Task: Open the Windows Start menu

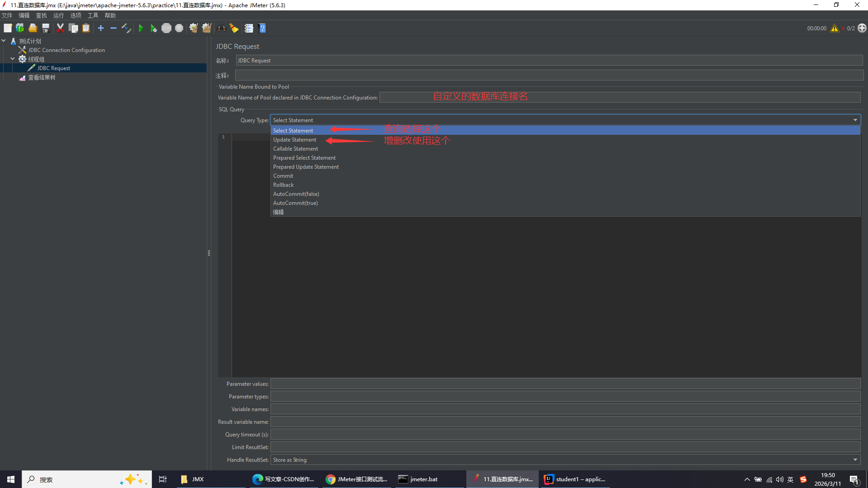Action: click(x=11, y=479)
